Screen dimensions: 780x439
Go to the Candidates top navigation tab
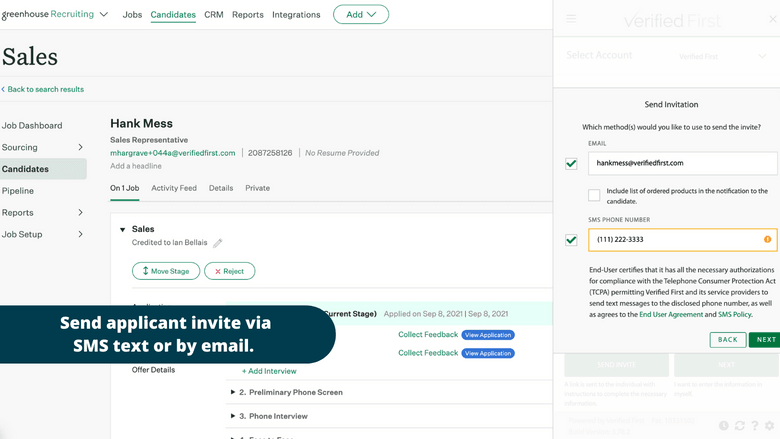(x=173, y=14)
